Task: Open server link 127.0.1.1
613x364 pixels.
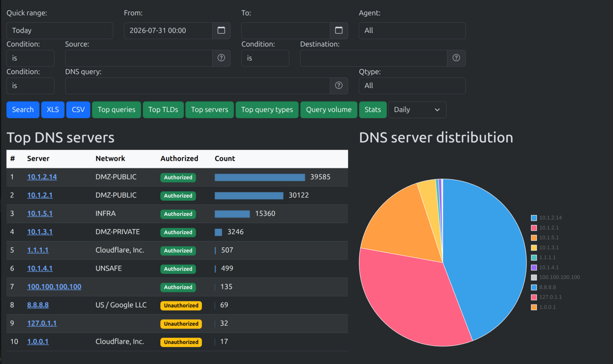Action: click(42, 323)
